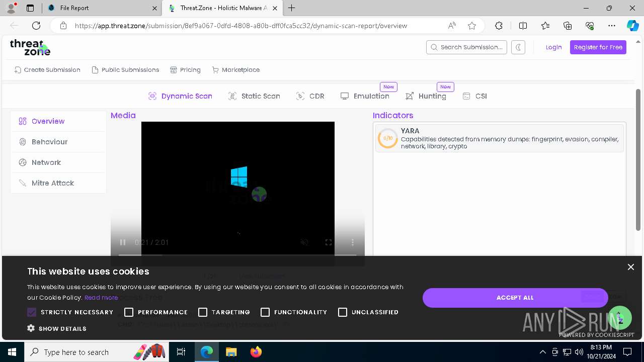Show hidden system tray icons
Image resolution: width=644 pixels, height=362 pixels.
click(542, 352)
